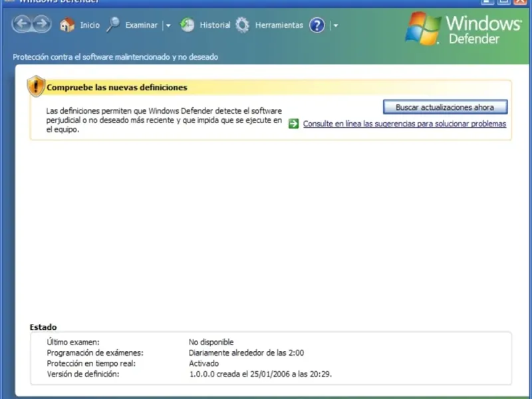This screenshot has height=399, width=532.
Task: Expand the Examinar dropdown arrow
Action: coord(168,25)
